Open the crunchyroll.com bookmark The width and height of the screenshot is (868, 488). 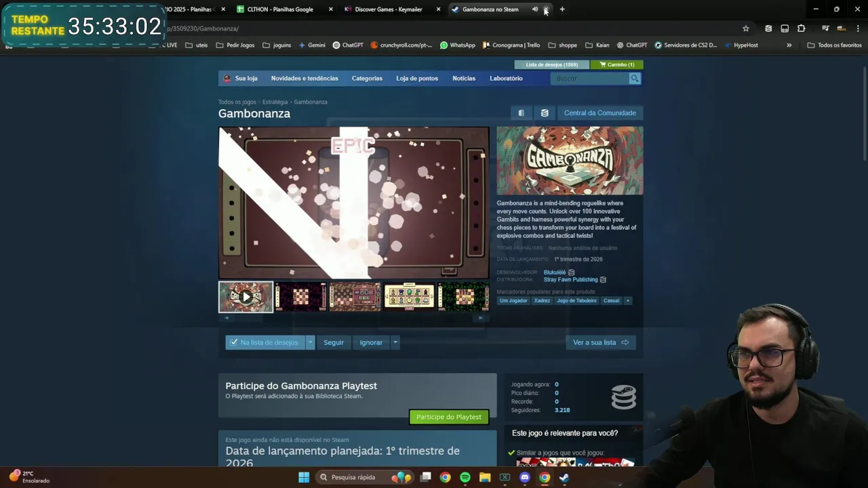401,45
